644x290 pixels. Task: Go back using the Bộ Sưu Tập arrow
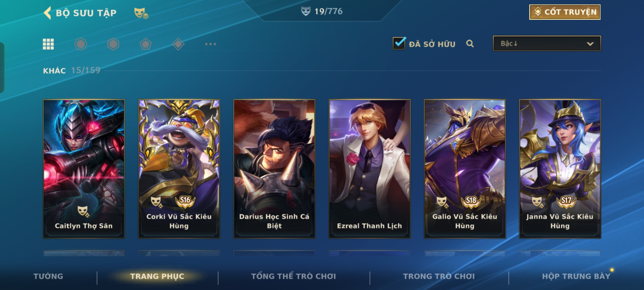pos(47,13)
